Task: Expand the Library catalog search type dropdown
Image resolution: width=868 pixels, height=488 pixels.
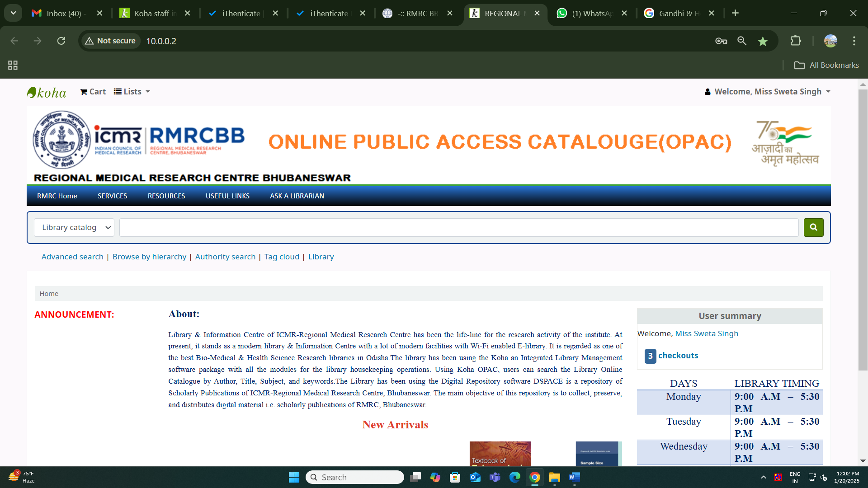Action: [x=74, y=227]
